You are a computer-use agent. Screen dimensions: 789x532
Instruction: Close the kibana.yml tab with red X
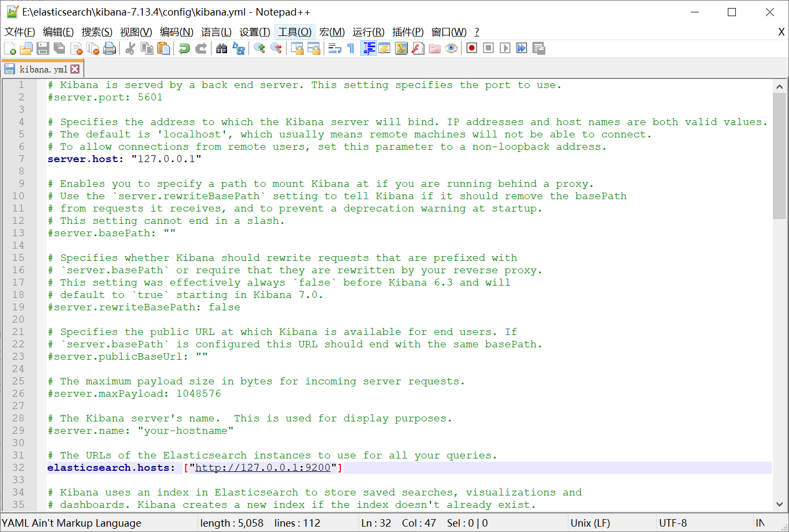(75, 69)
